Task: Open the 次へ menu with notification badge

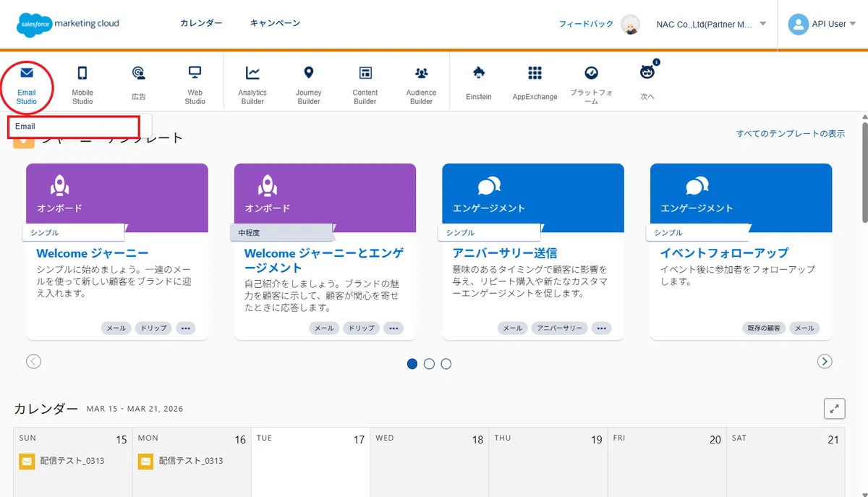Action: click(x=647, y=81)
